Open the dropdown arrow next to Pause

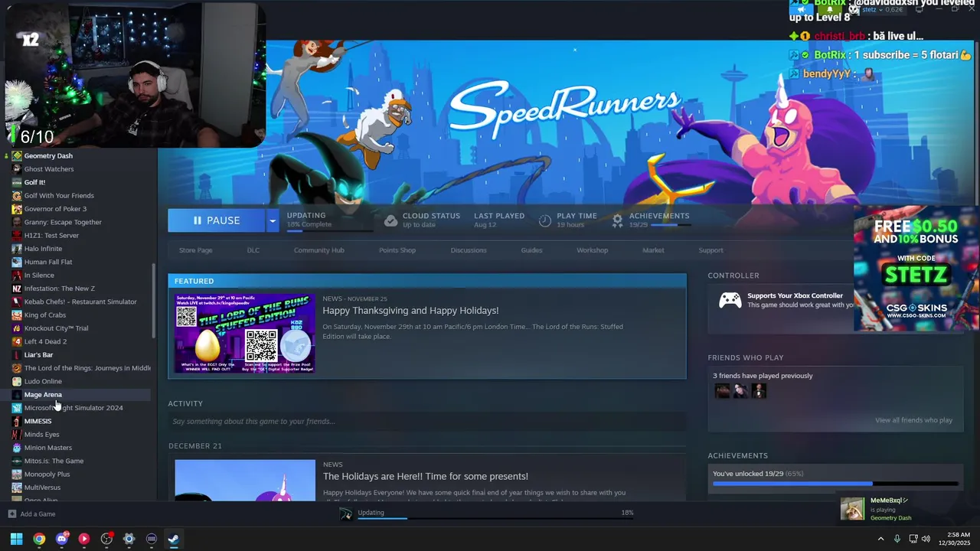[272, 220]
